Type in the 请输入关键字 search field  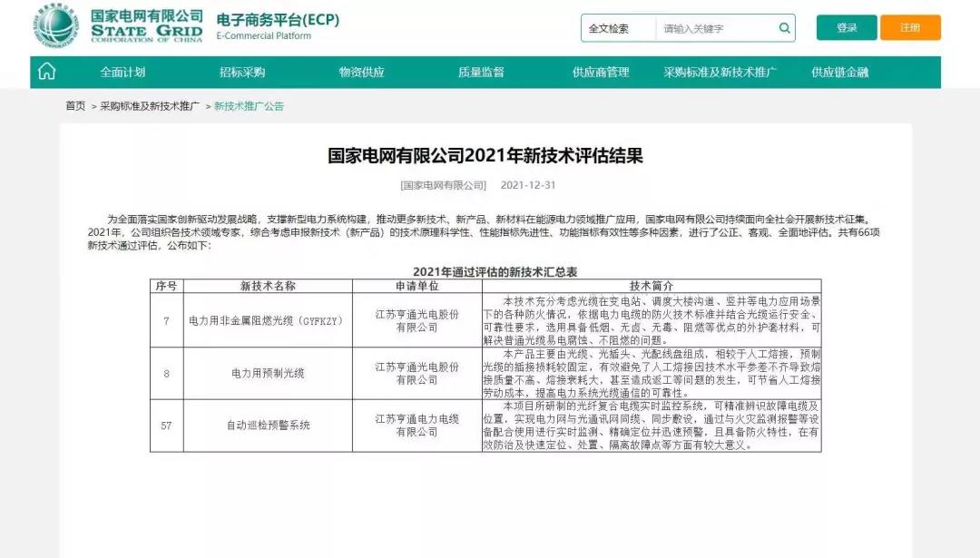[715, 28]
